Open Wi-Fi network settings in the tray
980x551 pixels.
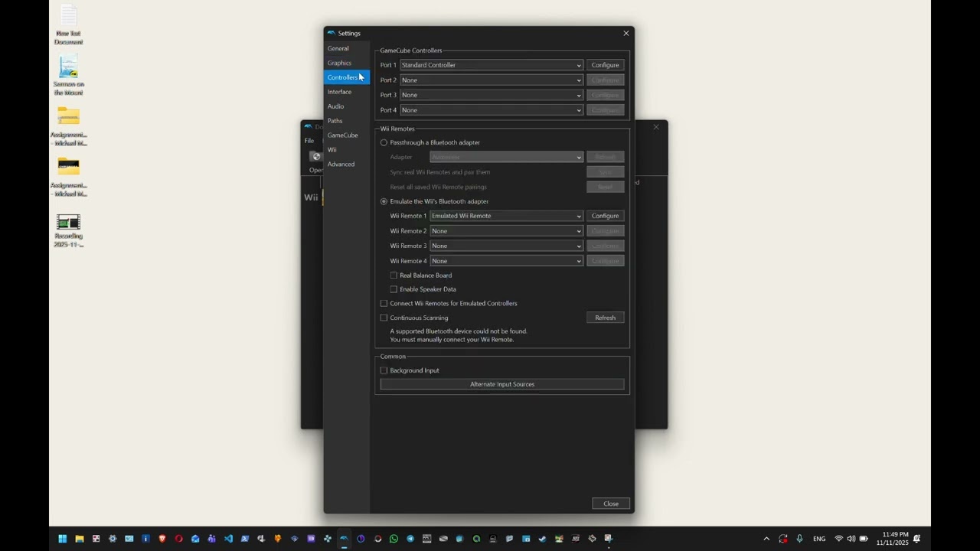point(838,539)
